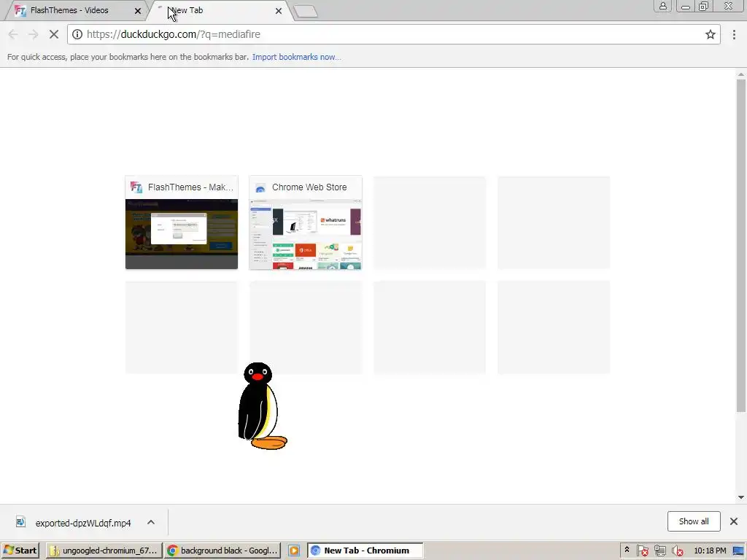Open the user profile icon in title bar
Viewport: 747px width, 560px height.
[x=662, y=6]
